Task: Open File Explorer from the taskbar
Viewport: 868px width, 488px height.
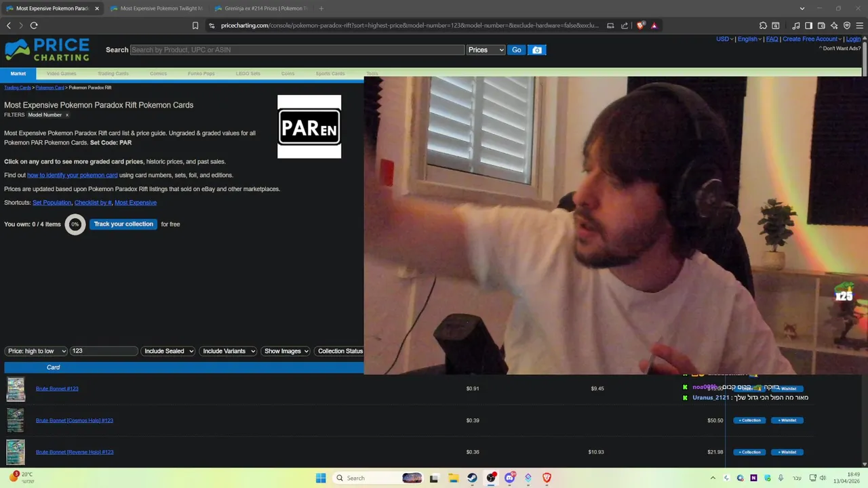Action: coord(453,478)
